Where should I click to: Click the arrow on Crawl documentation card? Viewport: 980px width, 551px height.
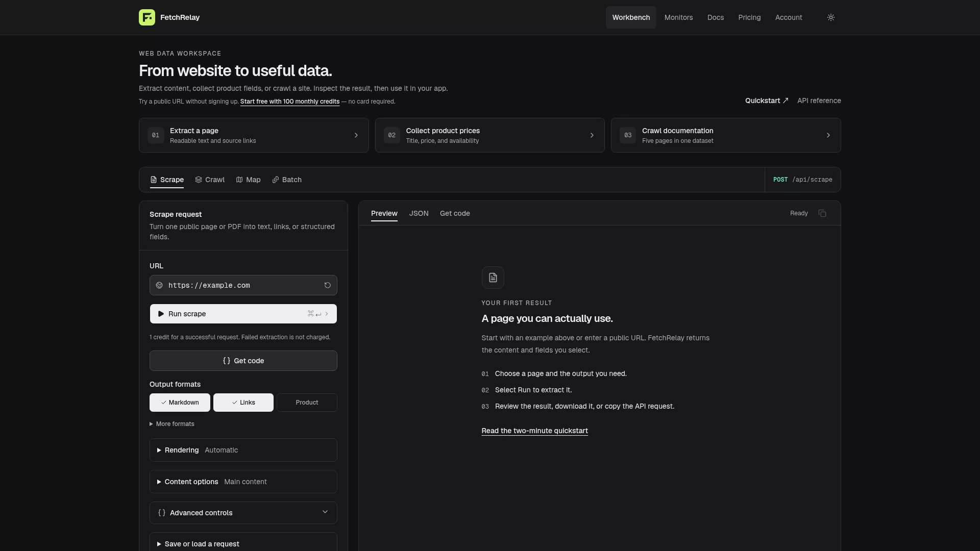(828, 135)
